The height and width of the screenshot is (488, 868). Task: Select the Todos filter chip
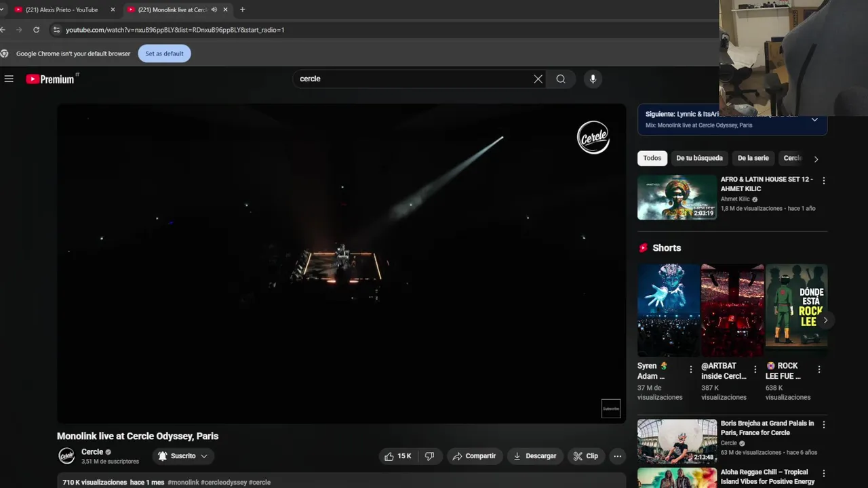coord(652,158)
